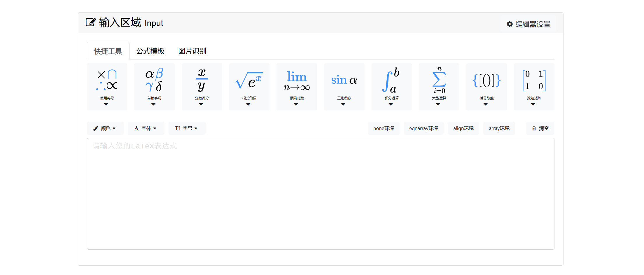Expand arrow under 分数微分
644x275 pixels.
(x=201, y=104)
